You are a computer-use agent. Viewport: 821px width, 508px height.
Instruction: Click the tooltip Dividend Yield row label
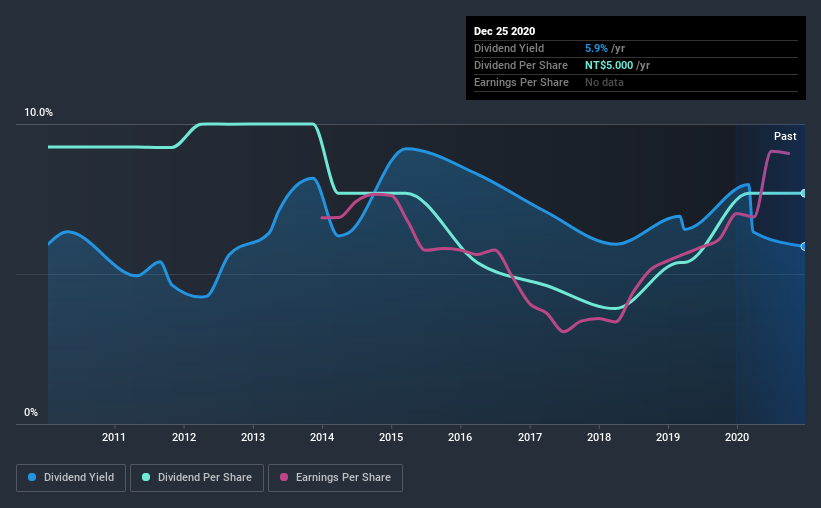[509, 48]
